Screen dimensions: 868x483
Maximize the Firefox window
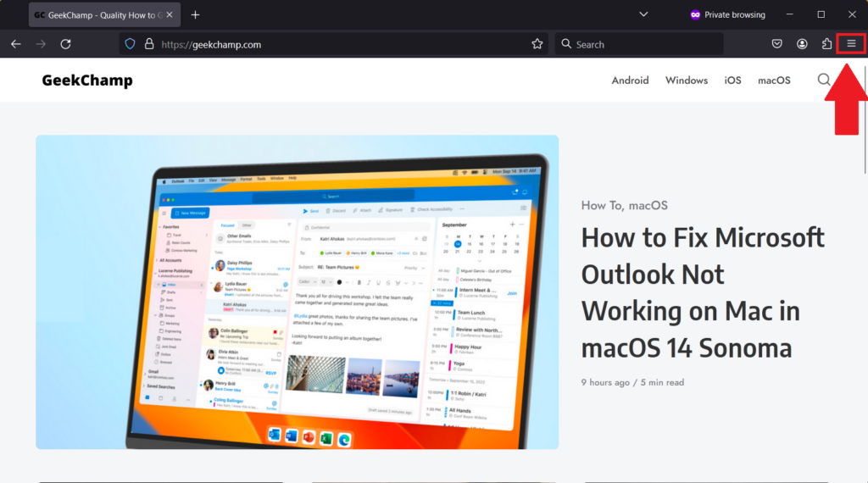point(821,14)
